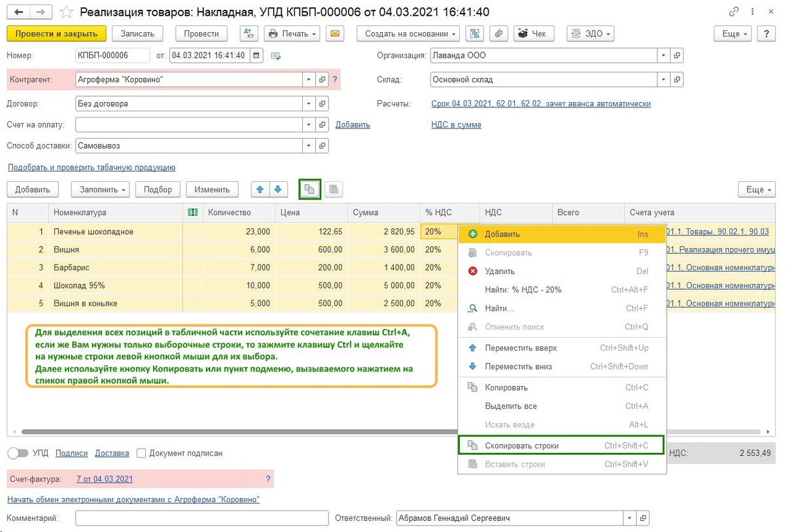Move row down with blue arrow icon
This screenshot has height=532, width=785.
[278, 189]
